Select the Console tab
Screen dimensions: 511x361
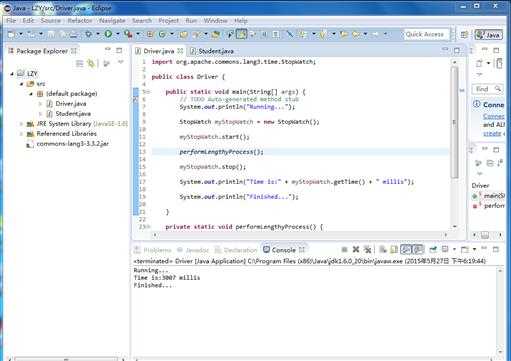pyautogui.click(x=283, y=250)
